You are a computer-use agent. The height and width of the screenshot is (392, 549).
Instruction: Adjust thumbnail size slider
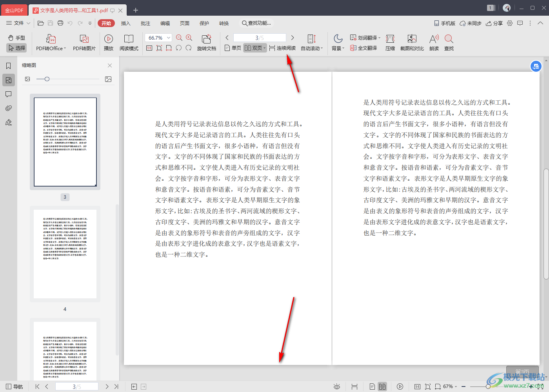[47, 79]
